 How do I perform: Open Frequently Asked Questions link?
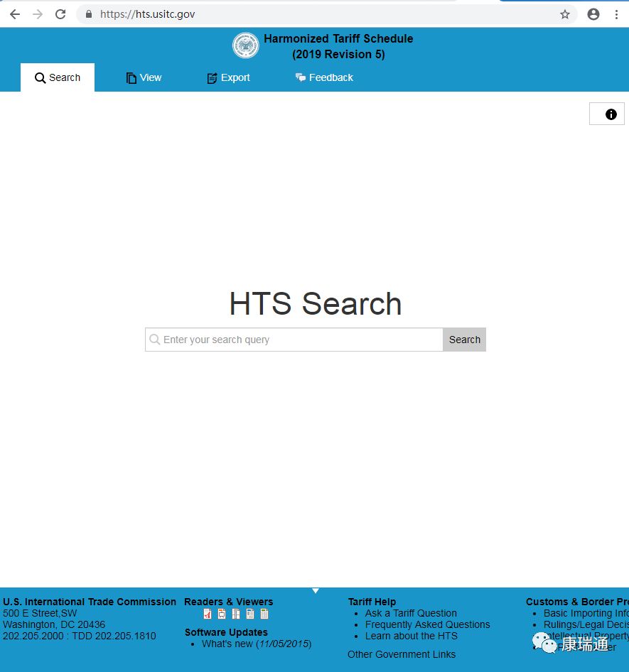[x=427, y=624]
